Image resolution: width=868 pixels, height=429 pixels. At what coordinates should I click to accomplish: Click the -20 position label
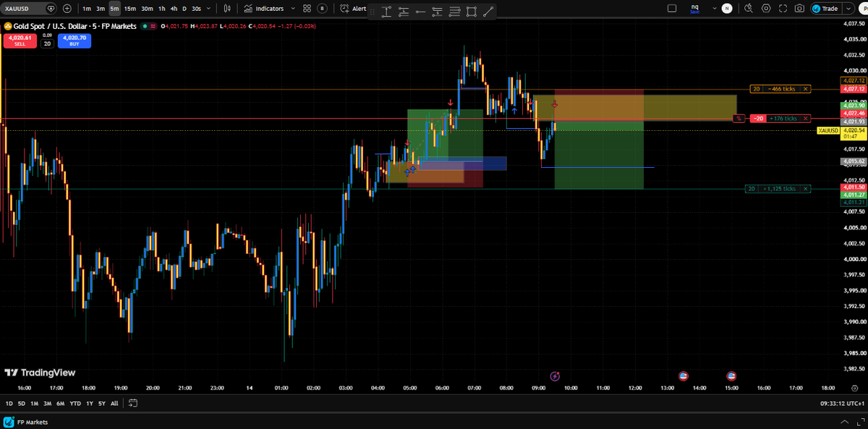point(758,119)
